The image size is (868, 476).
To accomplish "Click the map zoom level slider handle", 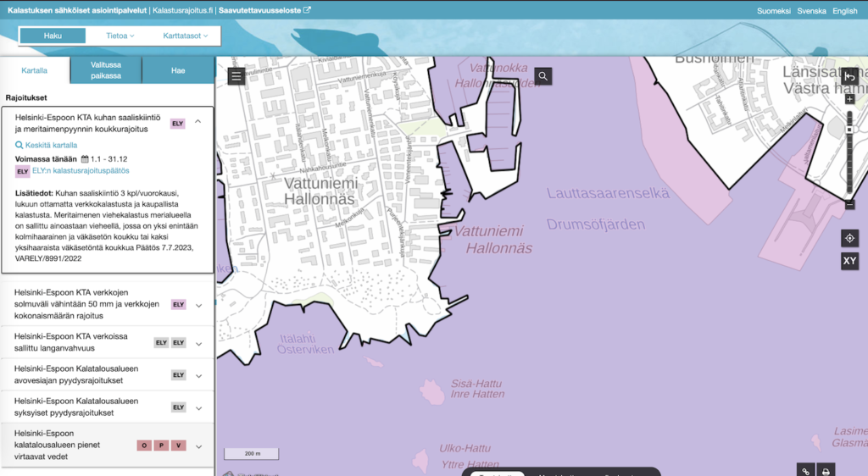I will [x=849, y=130].
